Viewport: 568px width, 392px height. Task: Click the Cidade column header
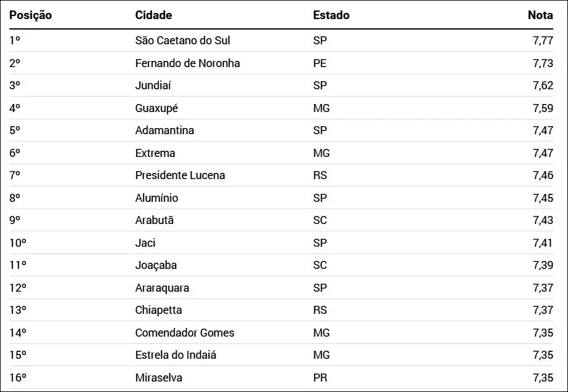pos(153,15)
